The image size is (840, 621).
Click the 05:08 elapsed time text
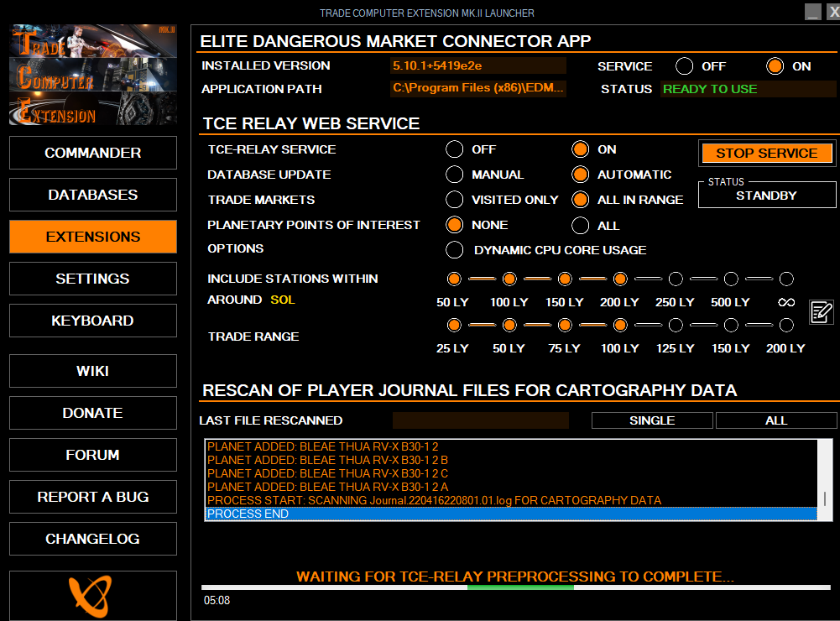pos(217,600)
